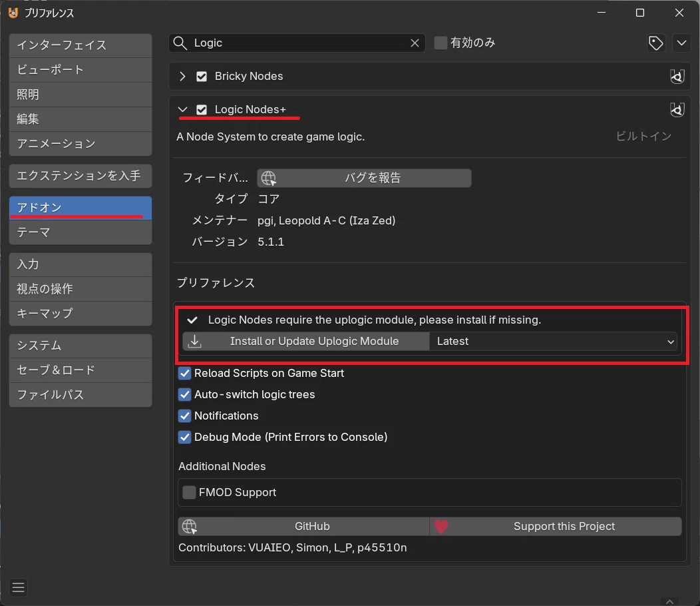Toggle Reload Scripts on Game Start
Viewport: 700px width, 606px height.
tap(184, 373)
